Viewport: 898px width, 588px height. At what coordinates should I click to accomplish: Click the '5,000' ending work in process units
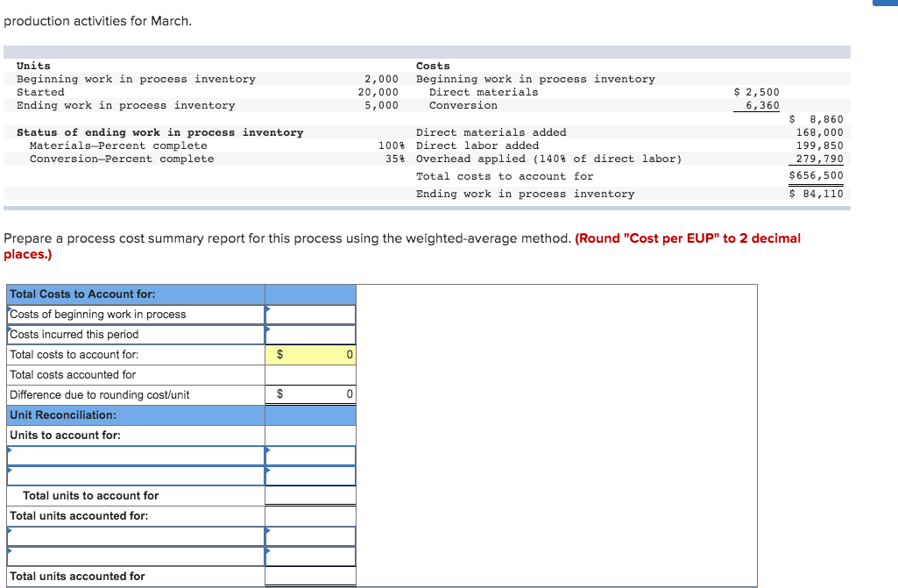click(x=381, y=105)
